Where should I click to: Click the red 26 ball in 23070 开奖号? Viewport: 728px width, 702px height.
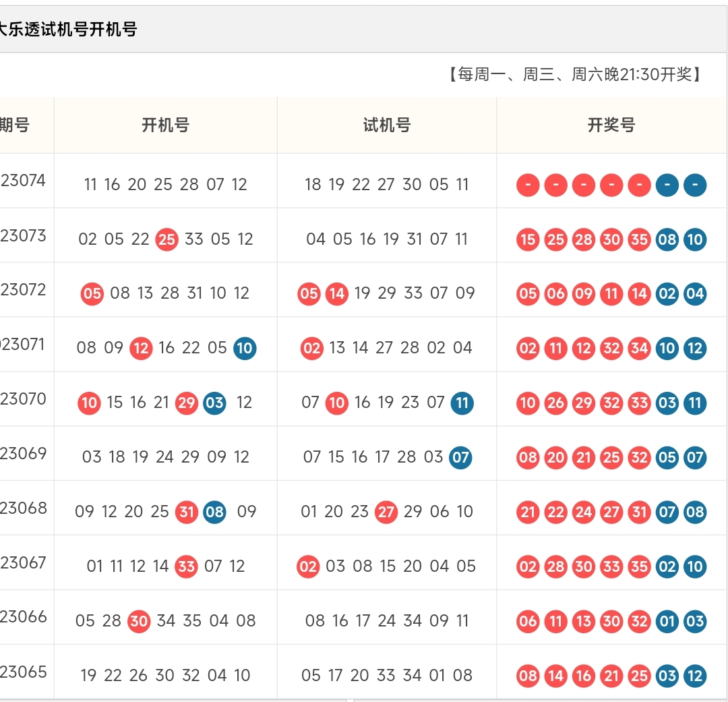(555, 403)
